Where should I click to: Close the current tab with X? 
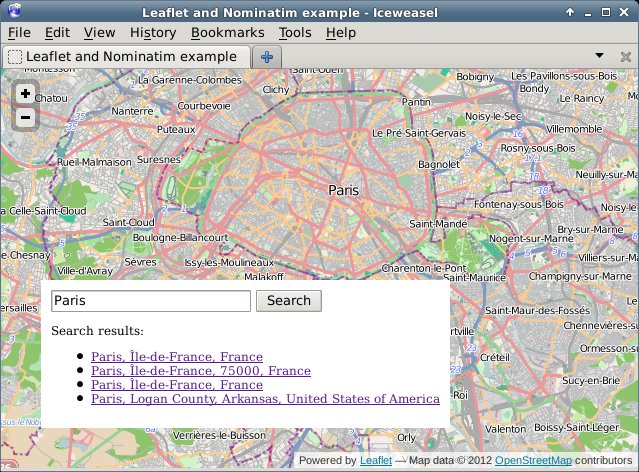click(x=625, y=57)
